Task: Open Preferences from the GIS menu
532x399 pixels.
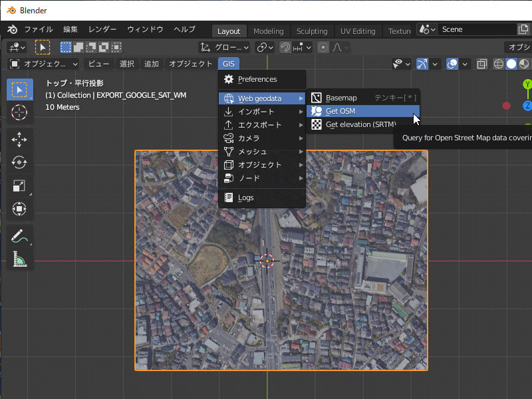Action: (x=257, y=79)
